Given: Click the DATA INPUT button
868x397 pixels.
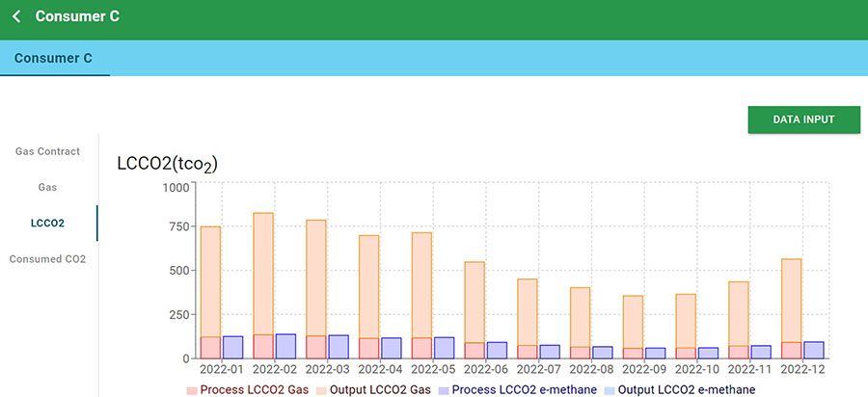Looking at the screenshot, I should (x=803, y=119).
